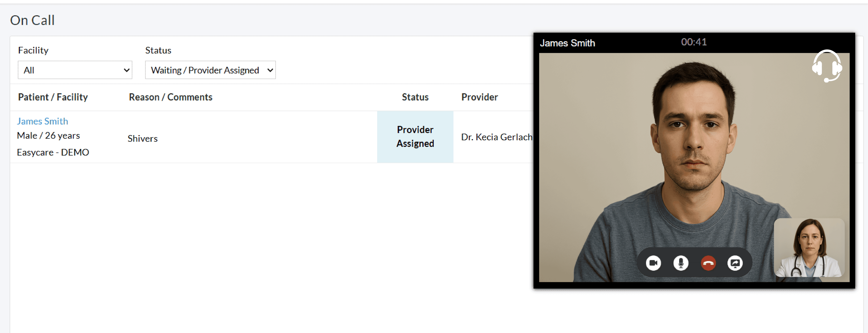Click the Status column header
This screenshot has height=333, width=868.
point(415,97)
